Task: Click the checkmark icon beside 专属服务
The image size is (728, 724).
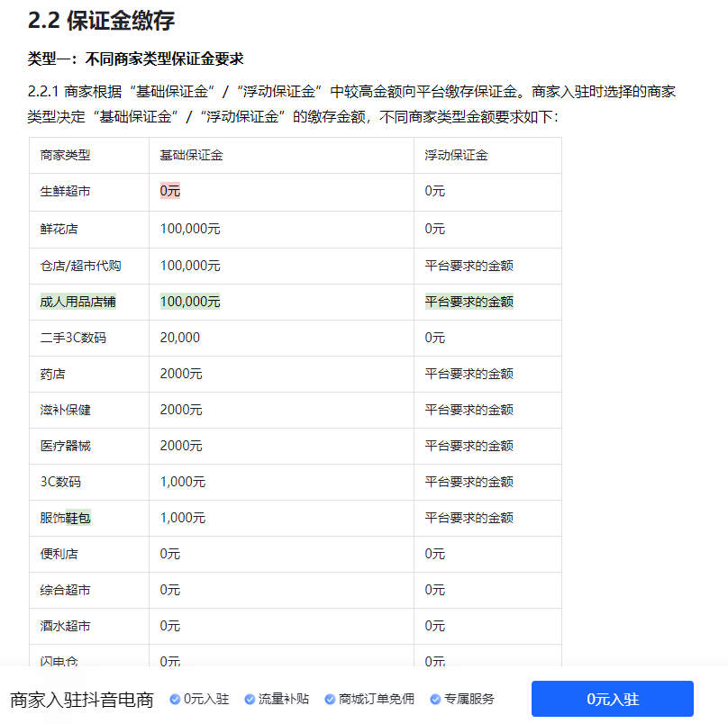Action: tap(435, 700)
